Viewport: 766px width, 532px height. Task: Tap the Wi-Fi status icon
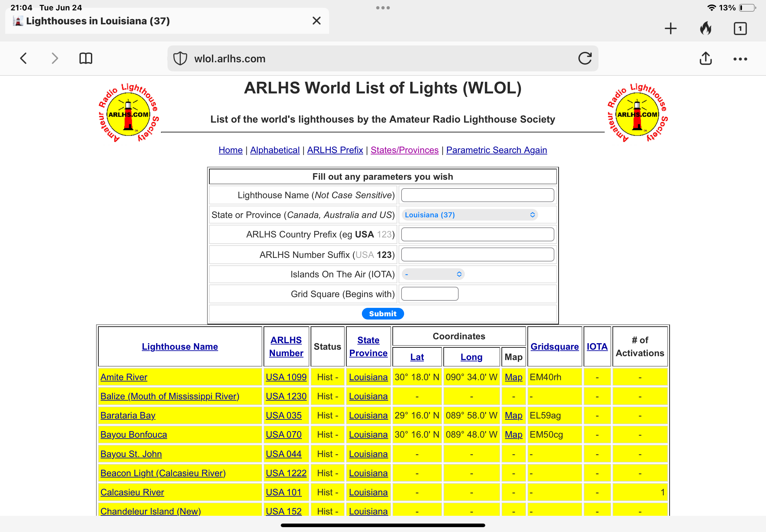pyautogui.click(x=711, y=8)
